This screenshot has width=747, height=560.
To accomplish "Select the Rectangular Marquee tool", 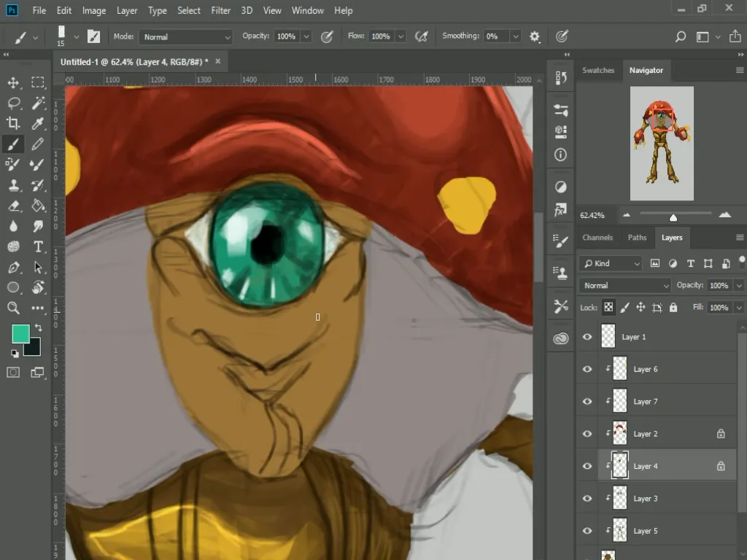I will pos(38,83).
